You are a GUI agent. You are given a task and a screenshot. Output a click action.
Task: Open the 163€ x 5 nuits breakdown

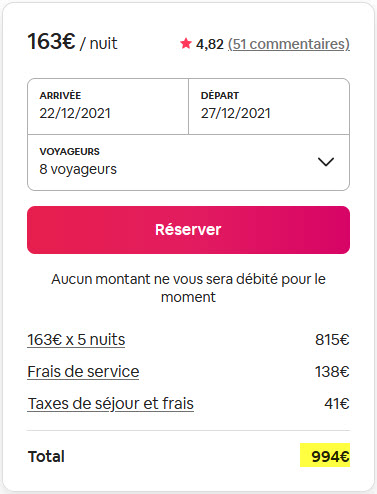pyautogui.click(x=76, y=340)
